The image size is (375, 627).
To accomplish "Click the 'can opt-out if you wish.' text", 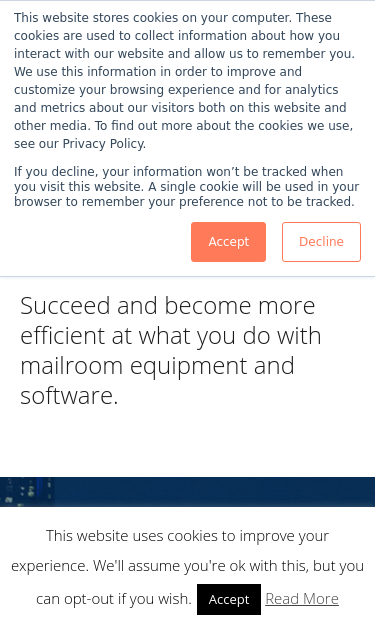I will pos(114,599).
